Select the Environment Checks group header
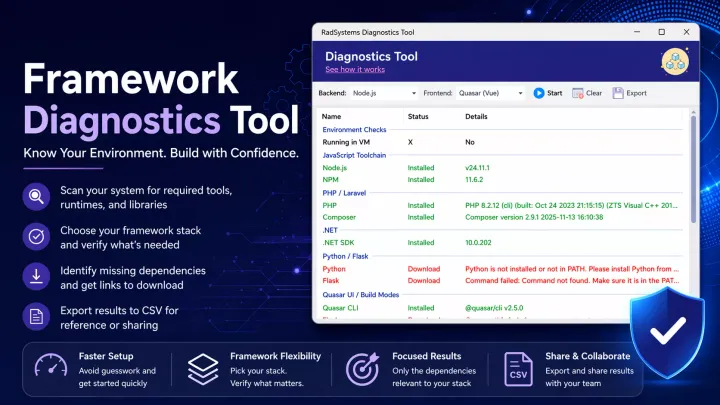 [354, 129]
